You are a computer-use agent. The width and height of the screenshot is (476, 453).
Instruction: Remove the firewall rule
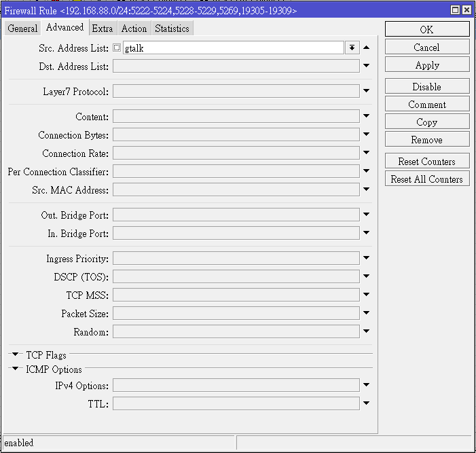click(x=427, y=140)
